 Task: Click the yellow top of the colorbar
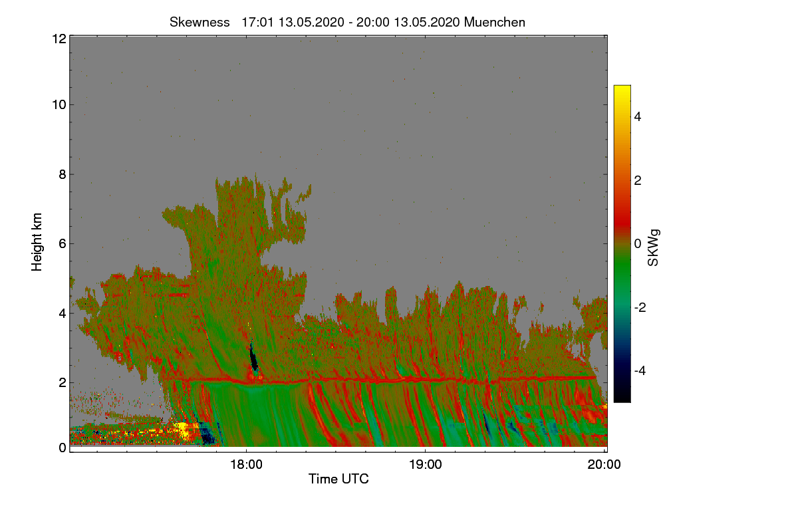622,92
